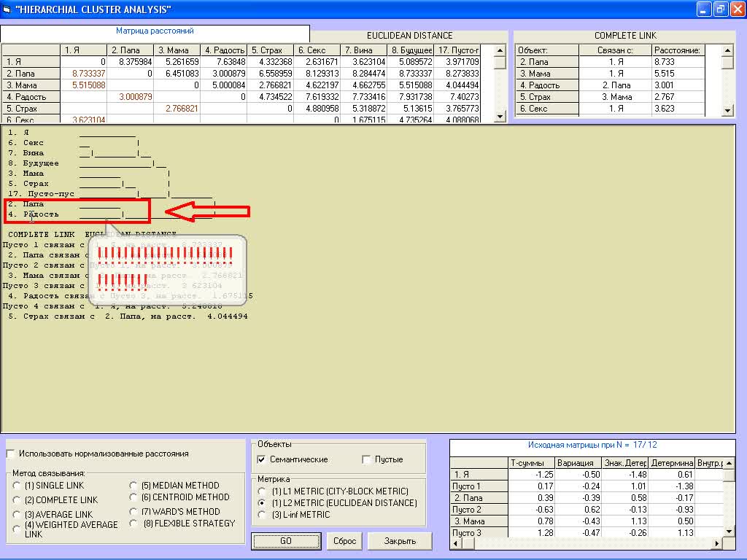Click source matrix vertical scroll-down arrow

point(729,532)
